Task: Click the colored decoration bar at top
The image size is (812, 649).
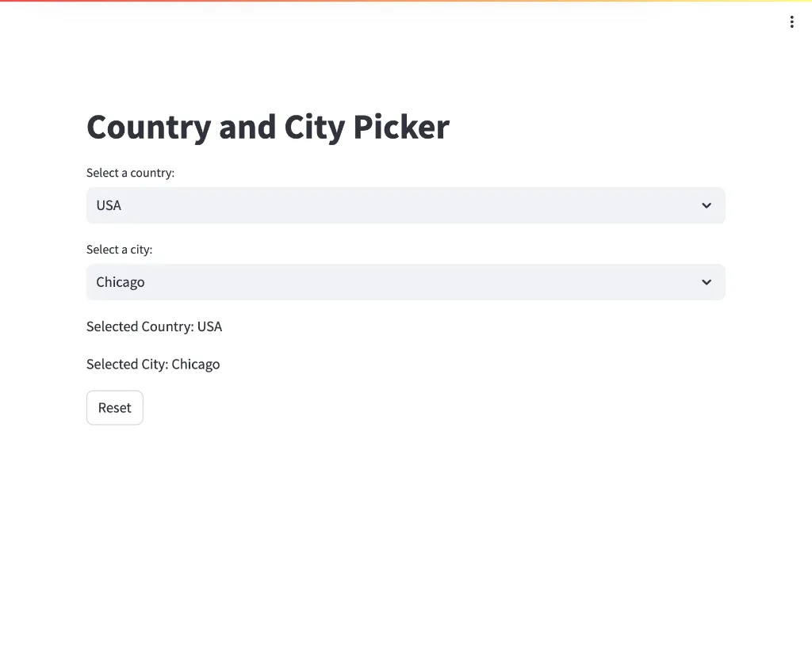Action: [x=406, y=2]
